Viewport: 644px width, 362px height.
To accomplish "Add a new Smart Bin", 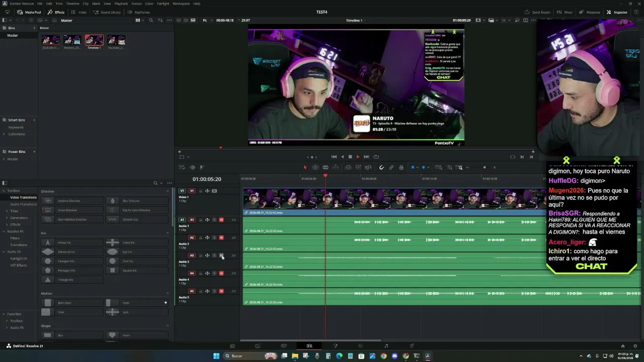I will pyautogui.click(x=34, y=120).
